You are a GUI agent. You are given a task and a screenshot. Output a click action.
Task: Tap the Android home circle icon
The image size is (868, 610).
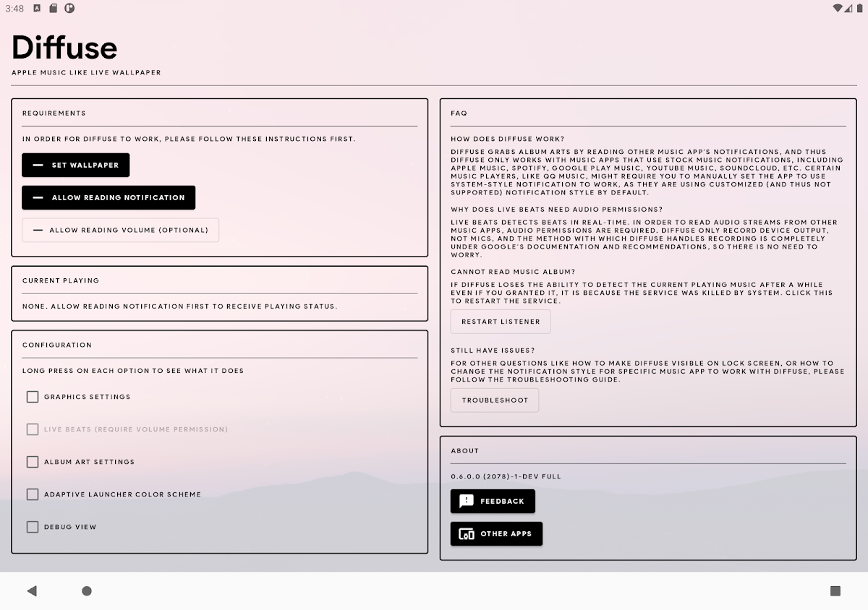pos(87,591)
